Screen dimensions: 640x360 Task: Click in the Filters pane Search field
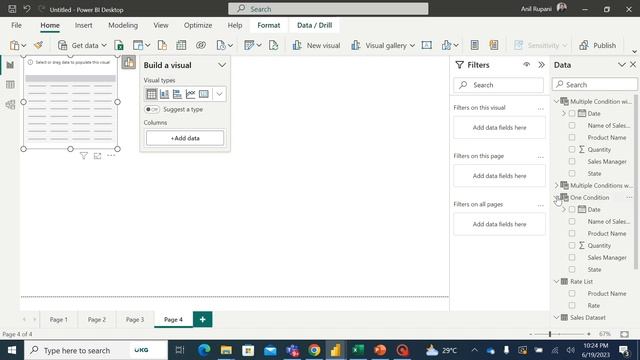pyautogui.click(x=498, y=85)
